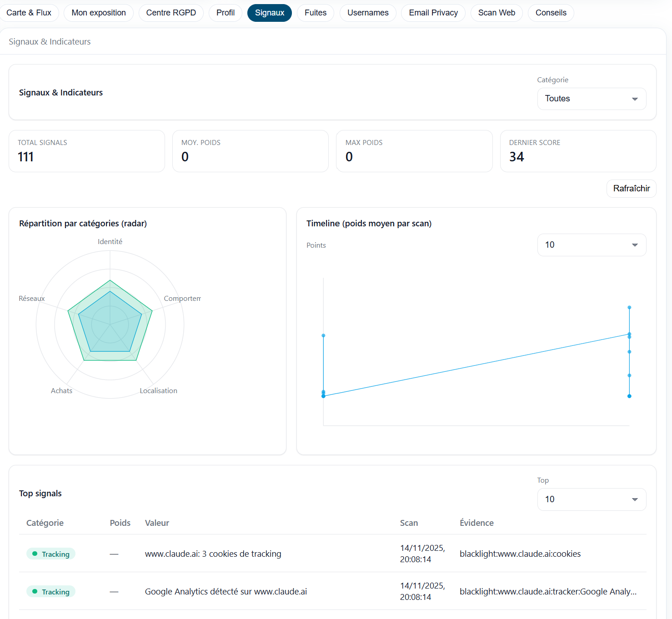Click the Poids column header
Screen dimensions: 672x619
pos(120,523)
